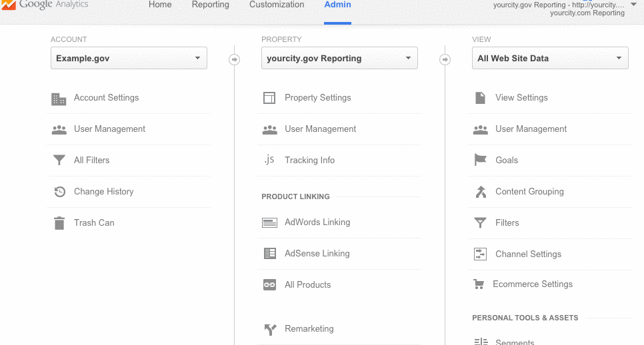644x345 pixels.
Task: Click the people icon beside Property User Management
Action: (x=270, y=130)
